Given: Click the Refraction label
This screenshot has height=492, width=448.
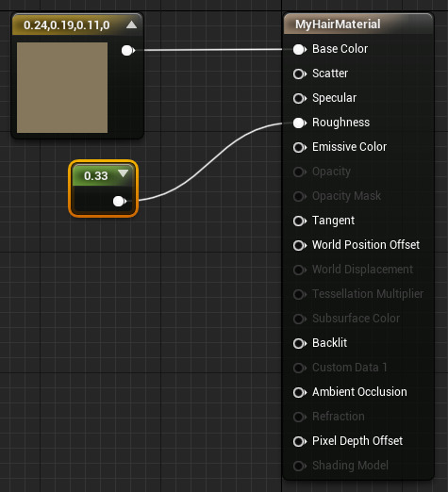Looking at the screenshot, I should click(339, 417).
